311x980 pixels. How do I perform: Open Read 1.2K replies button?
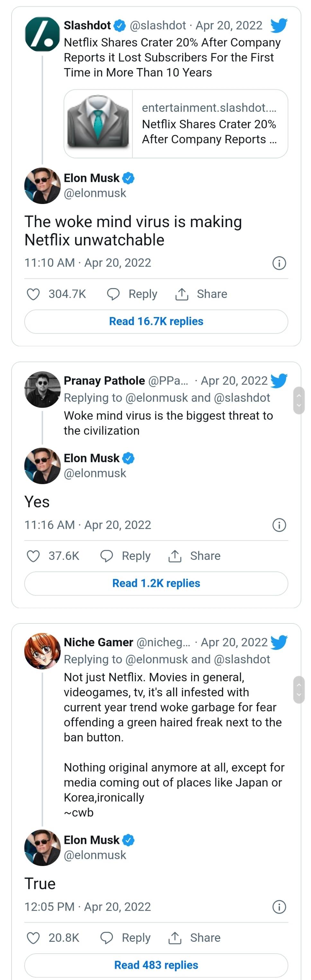click(156, 583)
